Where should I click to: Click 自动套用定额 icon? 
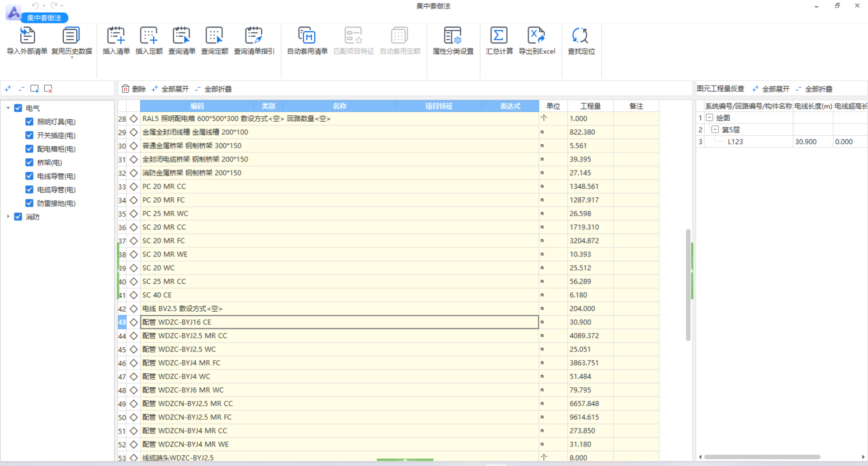[400, 35]
